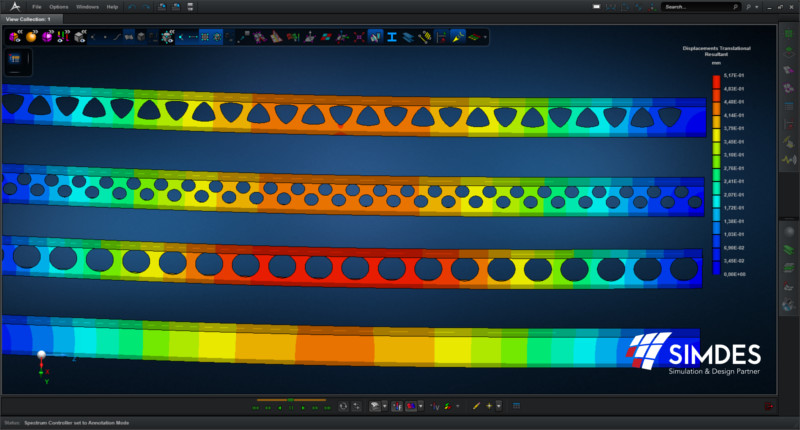The height and width of the screenshot is (430, 800).
Task: Toggle the loop animation button
Action: 343,407
